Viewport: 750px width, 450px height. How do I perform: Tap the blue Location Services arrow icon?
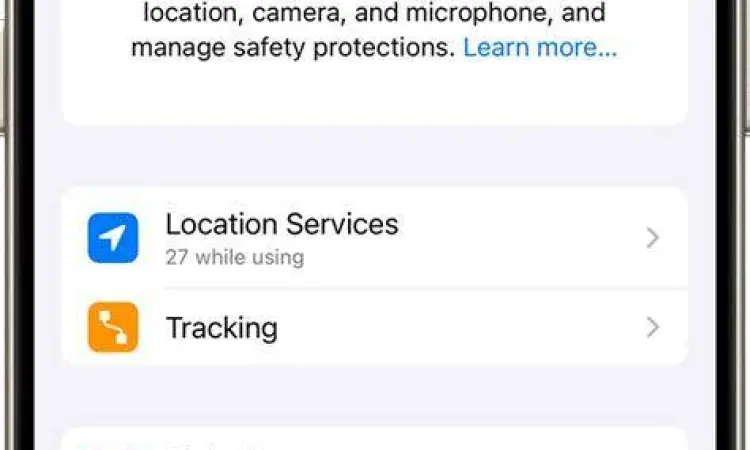click(x=113, y=238)
